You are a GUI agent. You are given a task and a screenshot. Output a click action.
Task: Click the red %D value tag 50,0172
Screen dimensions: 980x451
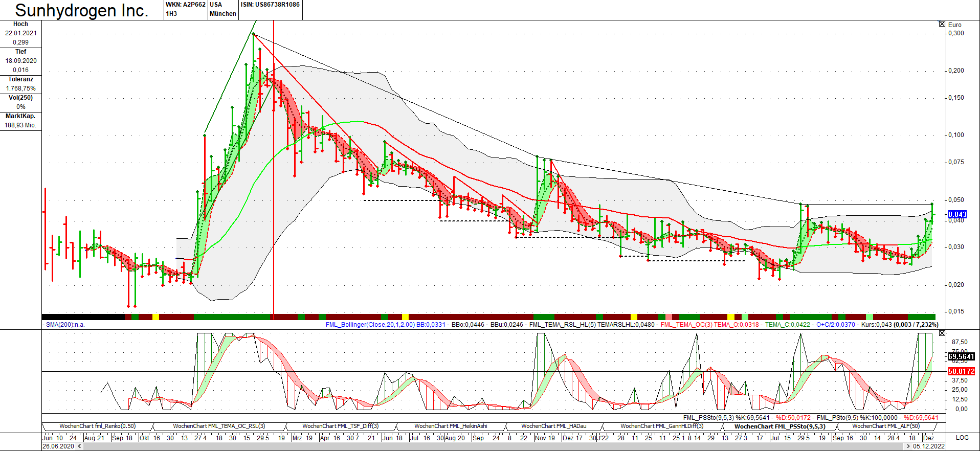(x=962, y=371)
